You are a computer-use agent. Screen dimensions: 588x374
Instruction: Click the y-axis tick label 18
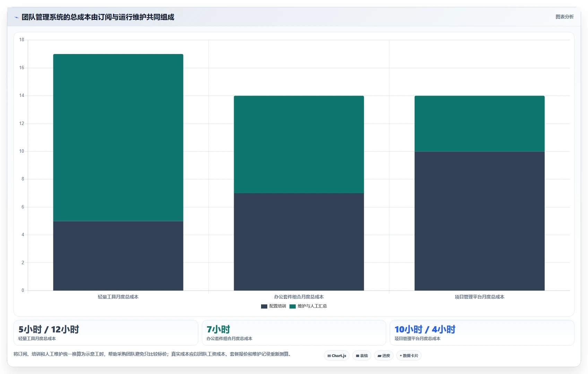(22, 40)
